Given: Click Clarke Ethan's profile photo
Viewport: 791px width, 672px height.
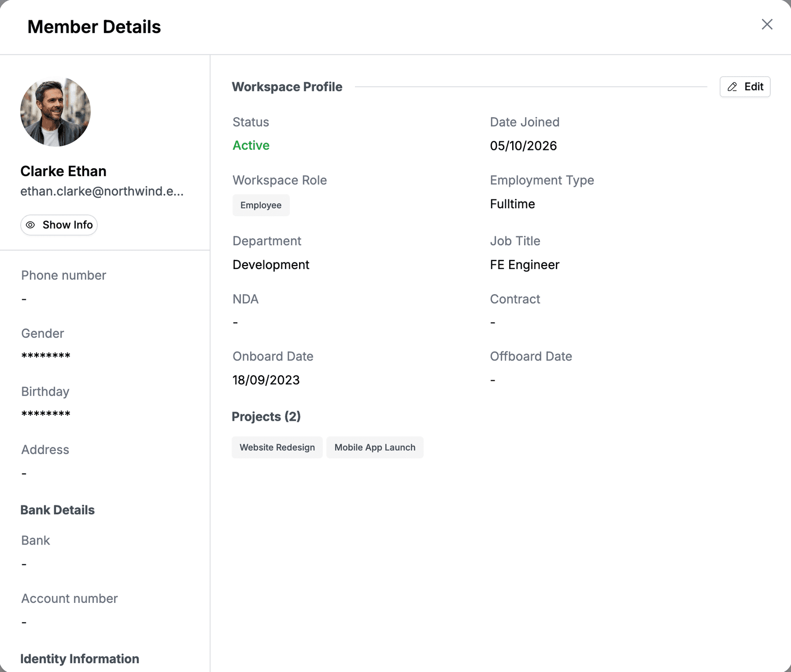Looking at the screenshot, I should [x=55, y=112].
